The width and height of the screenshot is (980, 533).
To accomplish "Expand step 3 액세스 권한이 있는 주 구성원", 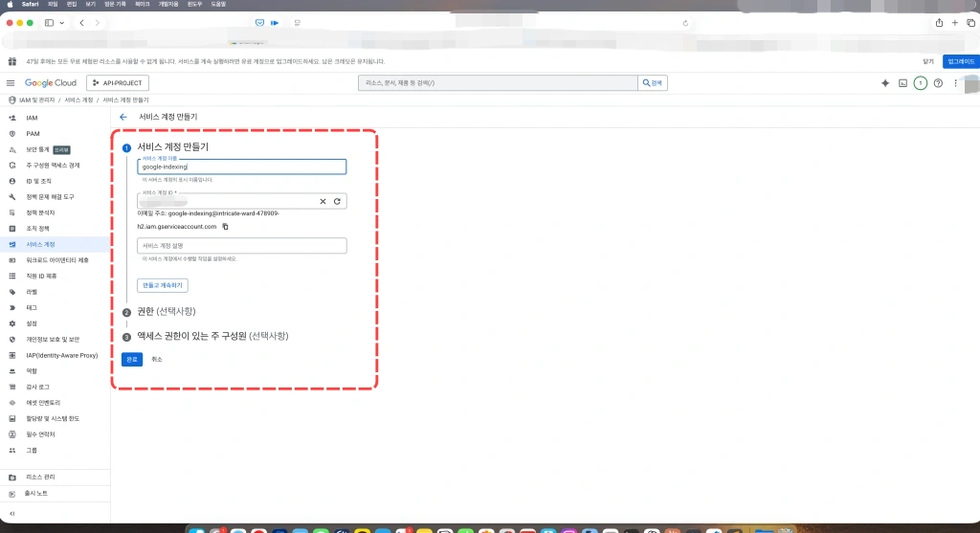I will click(x=212, y=336).
